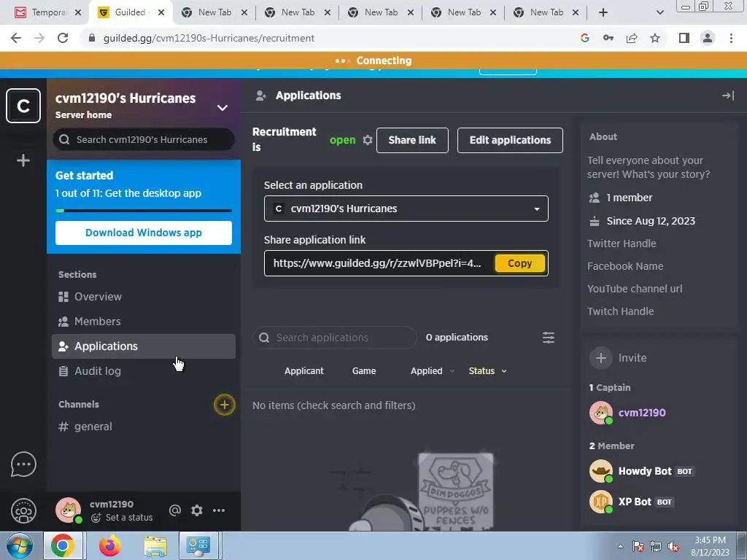
Task: Open mentions at-sign icon
Action: 175,510
